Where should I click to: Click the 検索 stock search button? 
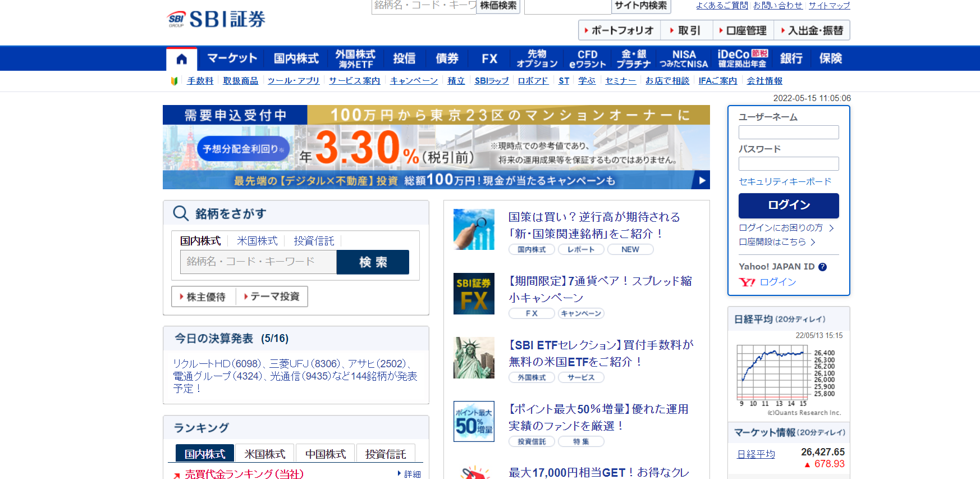(x=373, y=262)
